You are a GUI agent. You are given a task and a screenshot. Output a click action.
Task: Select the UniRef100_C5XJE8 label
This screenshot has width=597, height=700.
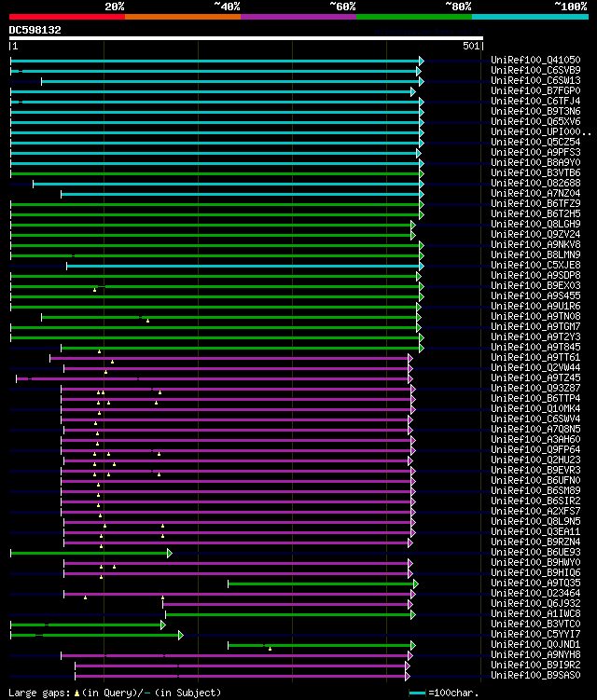pos(535,265)
